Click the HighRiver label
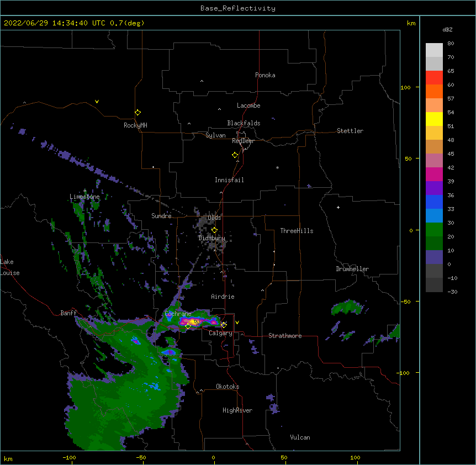 coord(237,410)
